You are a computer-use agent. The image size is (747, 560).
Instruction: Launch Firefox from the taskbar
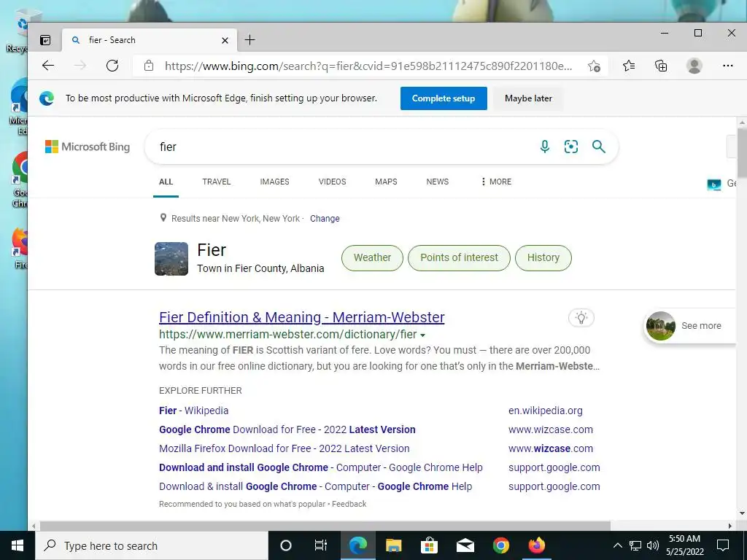[x=536, y=545]
